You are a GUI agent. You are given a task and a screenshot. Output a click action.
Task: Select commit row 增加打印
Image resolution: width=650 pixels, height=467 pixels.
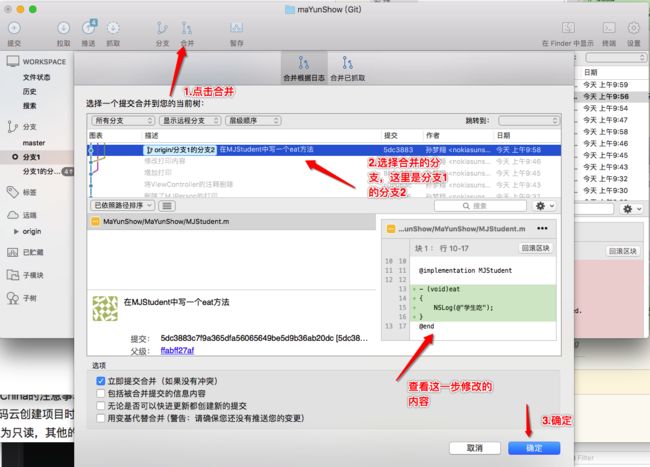click(x=324, y=173)
